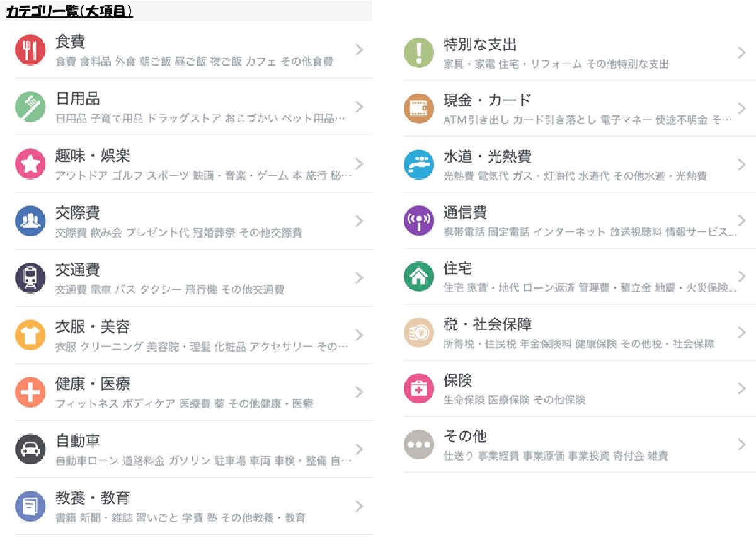Image resolution: width=756 pixels, height=538 pixels.
Task: Click the yellow T-shirt 衣服・美容 icon
Action: coord(30,335)
